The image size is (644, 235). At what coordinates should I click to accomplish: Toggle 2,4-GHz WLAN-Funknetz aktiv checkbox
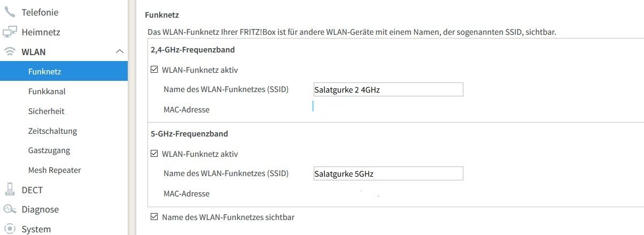pyautogui.click(x=154, y=70)
